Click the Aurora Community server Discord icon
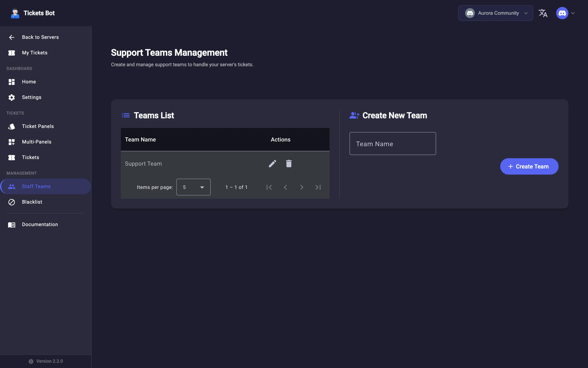The image size is (588, 368). click(470, 13)
